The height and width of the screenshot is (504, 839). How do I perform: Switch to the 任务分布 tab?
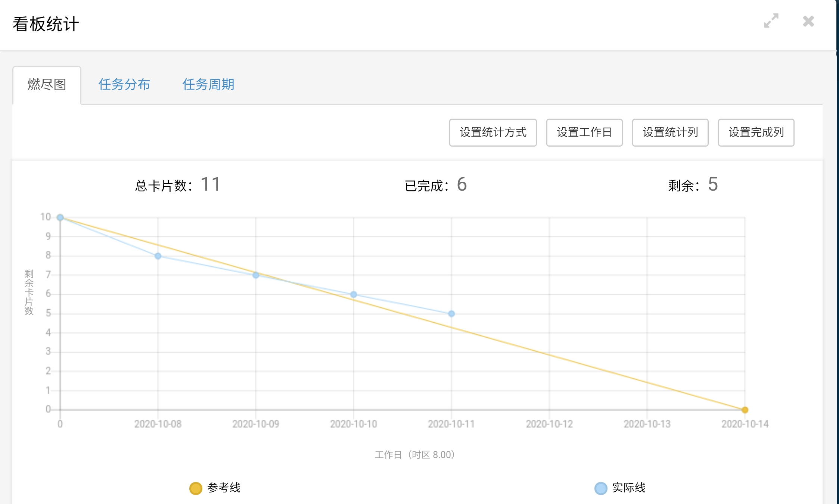click(x=124, y=85)
